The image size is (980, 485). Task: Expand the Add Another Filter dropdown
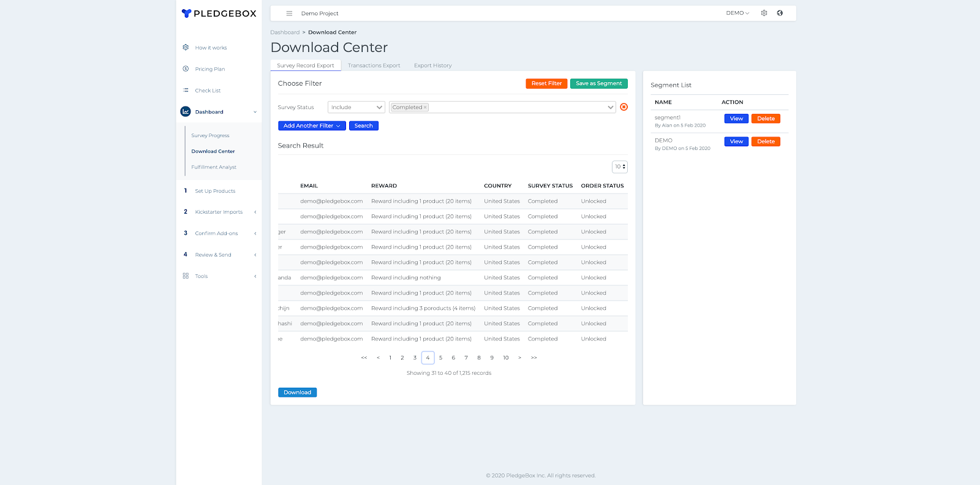312,126
